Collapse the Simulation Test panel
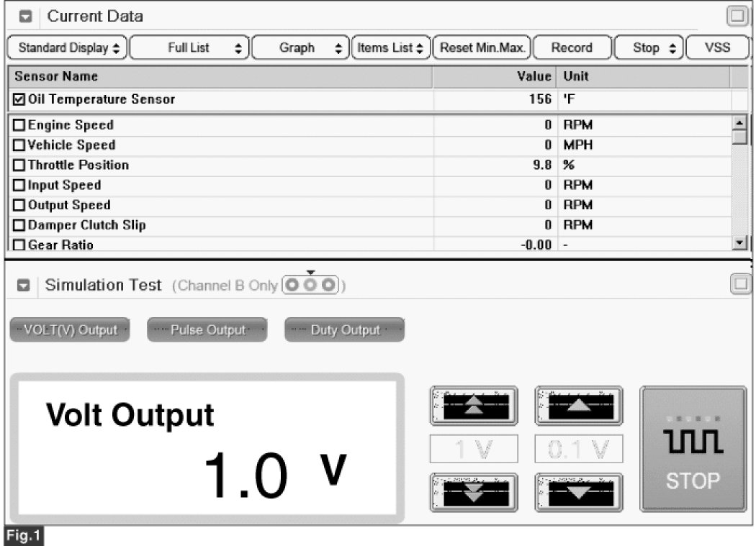The height and width of the screenshot is (546, 756). pyautogui.click(x=23, y=286)
